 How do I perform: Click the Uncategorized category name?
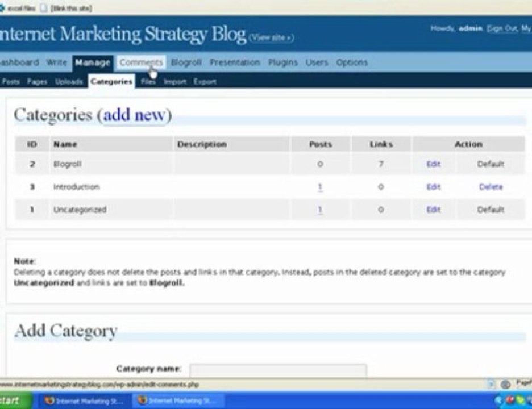(80, 210)
